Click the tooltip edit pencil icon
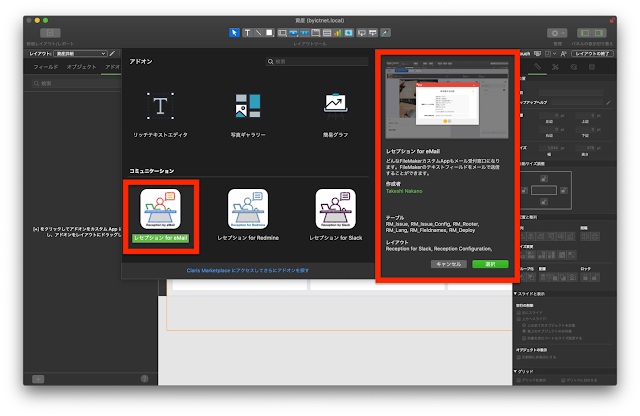640x416 pixels. (x=608, y=102)
